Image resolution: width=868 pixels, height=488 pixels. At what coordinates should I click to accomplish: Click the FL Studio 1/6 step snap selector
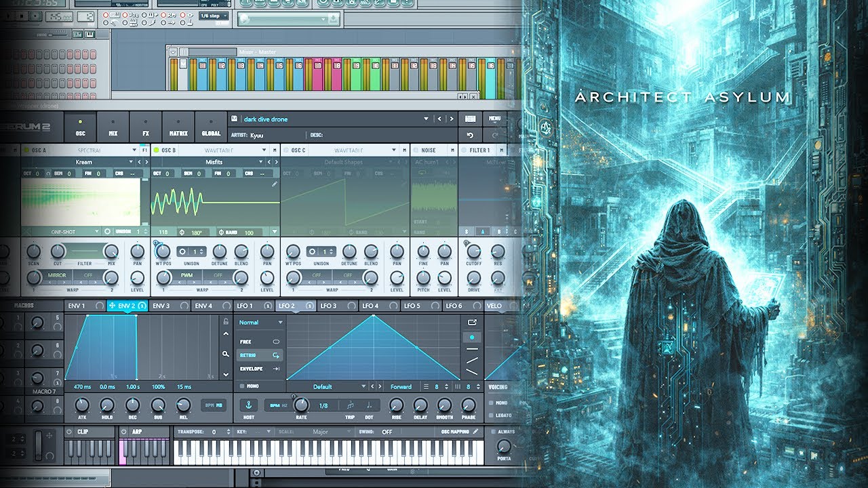pyautogui.click(x=213, y=16)
